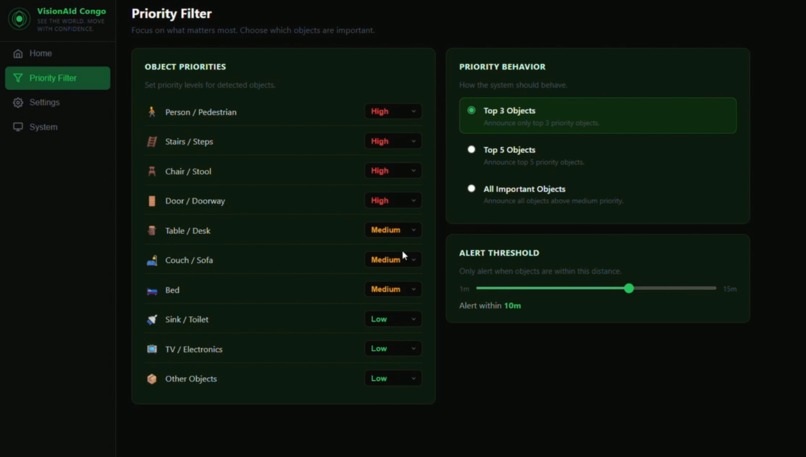
Task: Click the Other Objects box icon
Action: pos(152,379)
